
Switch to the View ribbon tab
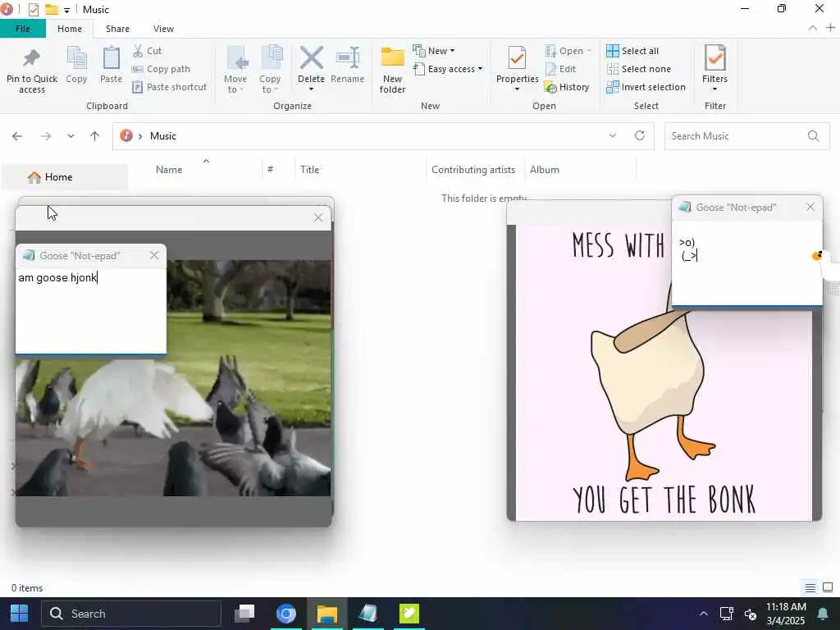(x=163, y=29)
